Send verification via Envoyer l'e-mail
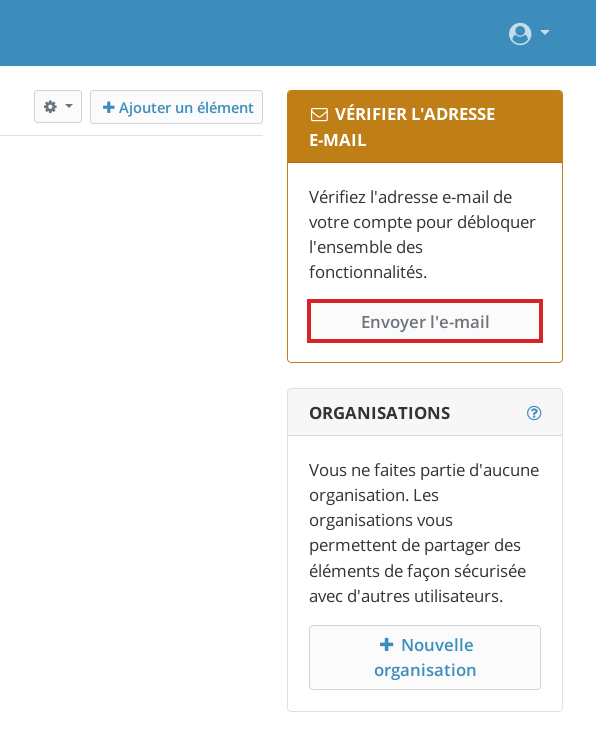The width and height of the screenshot is (596, 746). pyautogui.click(x=425, y=322)
